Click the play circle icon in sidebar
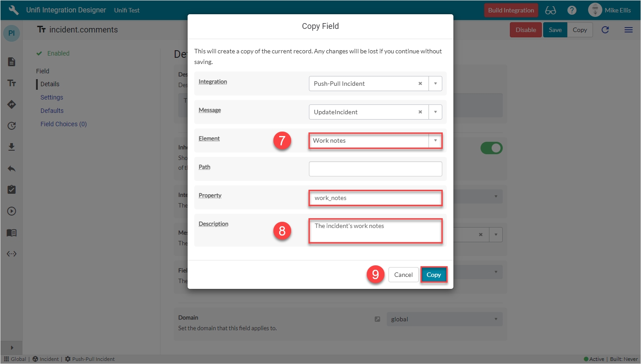Image resolution: width=641 pixels, height=364 pixels. click(x=12, y=211)
